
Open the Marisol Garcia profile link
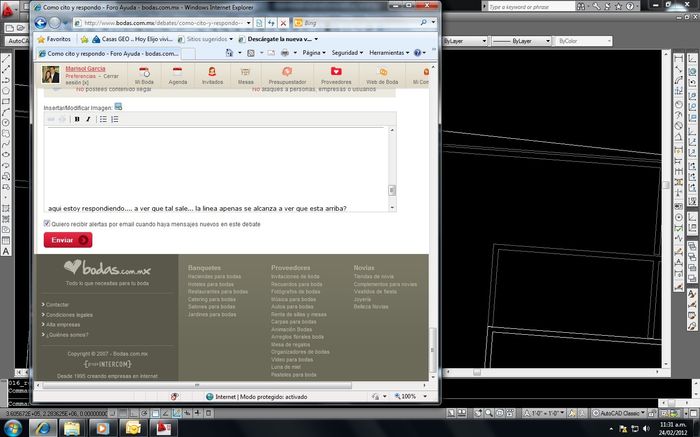[x=85, y=69]
